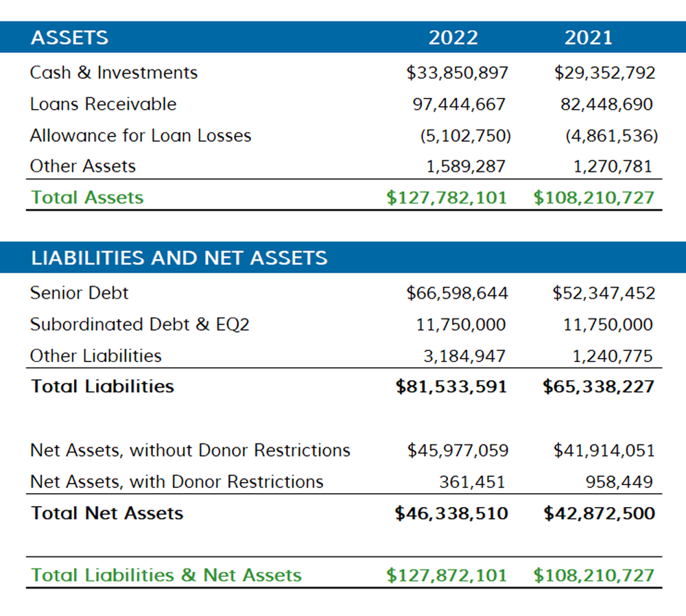Screen dimensions: 686x616
Task: Select value 1,589,287
Action: tap(466, 166)
